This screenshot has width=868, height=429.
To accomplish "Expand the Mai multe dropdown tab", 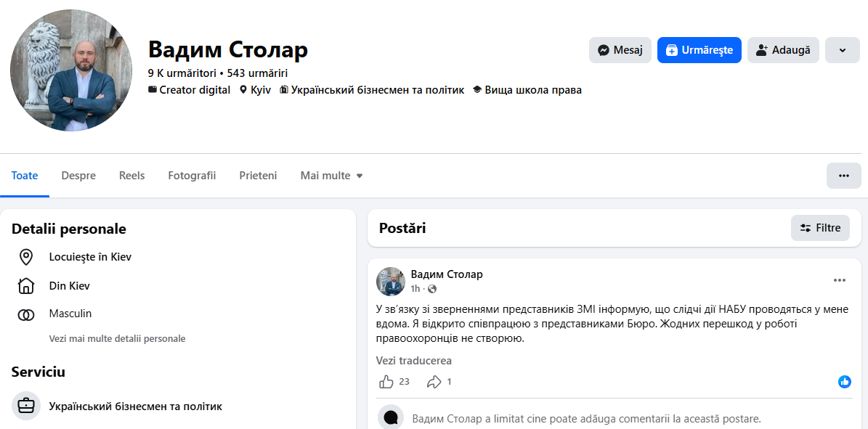I will point(332,176).
